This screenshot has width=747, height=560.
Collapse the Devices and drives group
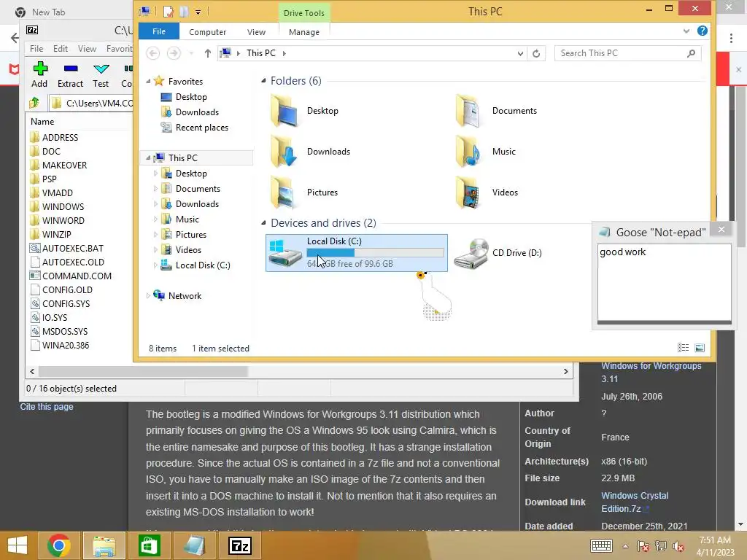coord(263,223)
